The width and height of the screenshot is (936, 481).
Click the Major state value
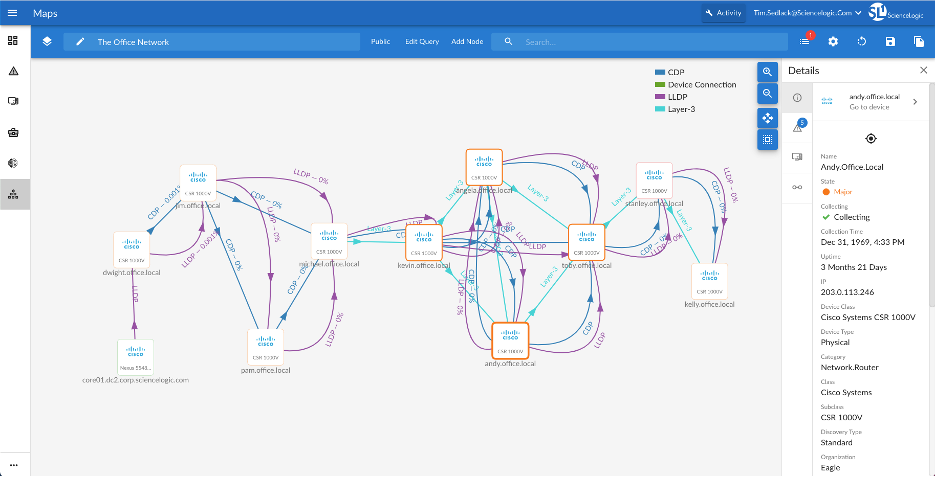(843, 192)
